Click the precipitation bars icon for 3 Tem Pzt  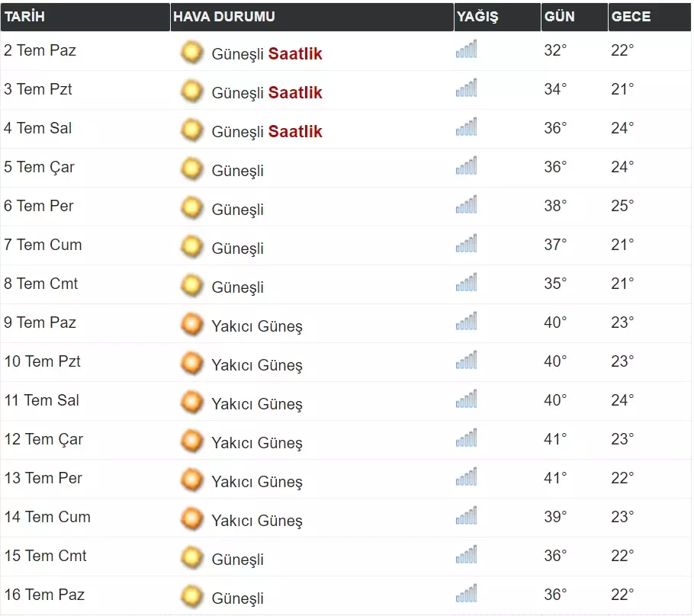point(466,88)
